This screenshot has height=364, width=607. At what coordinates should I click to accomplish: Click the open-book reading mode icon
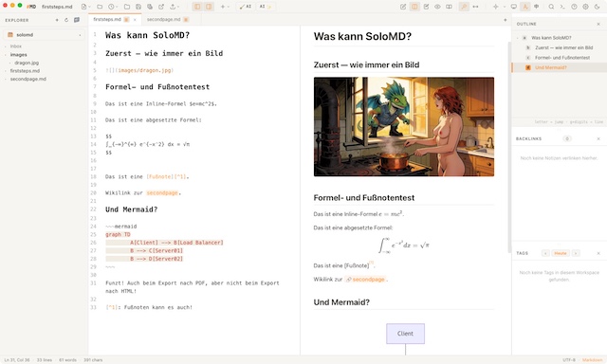[x=449, y=7]
